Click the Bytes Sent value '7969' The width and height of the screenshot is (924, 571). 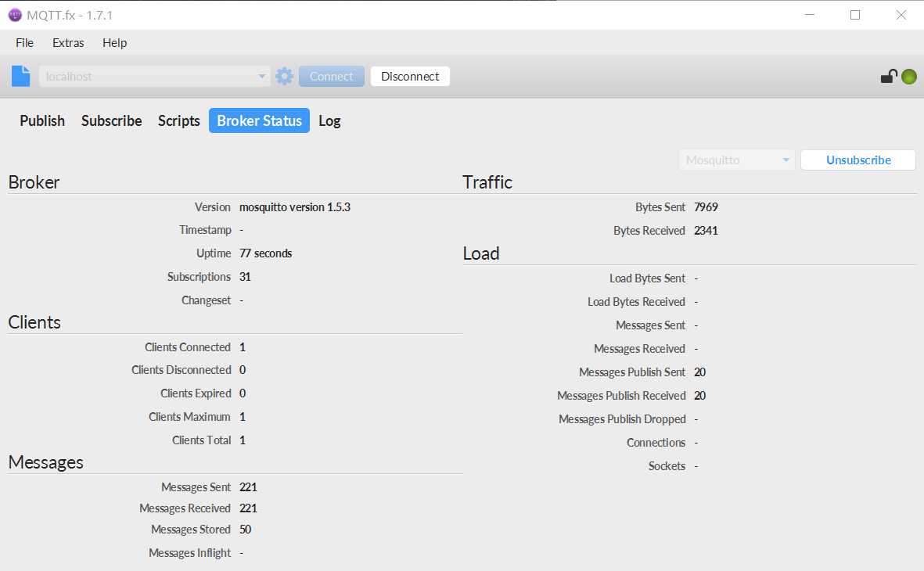point(706,207)
